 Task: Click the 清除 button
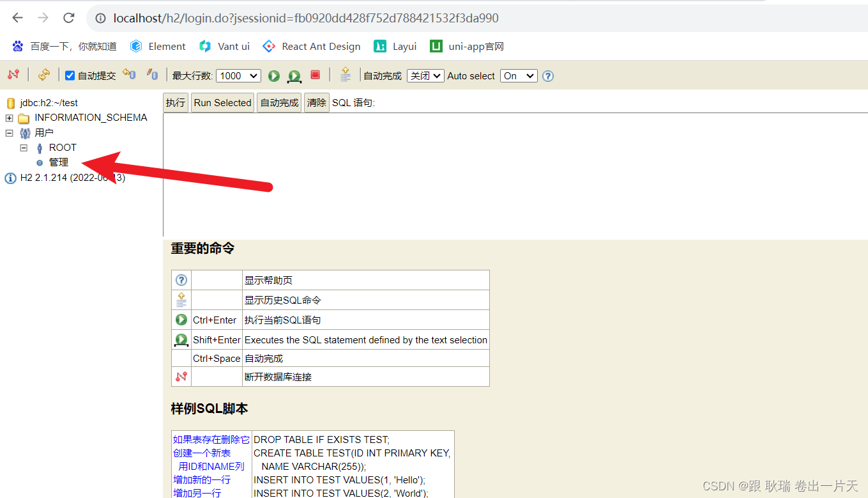pos(316,102)
